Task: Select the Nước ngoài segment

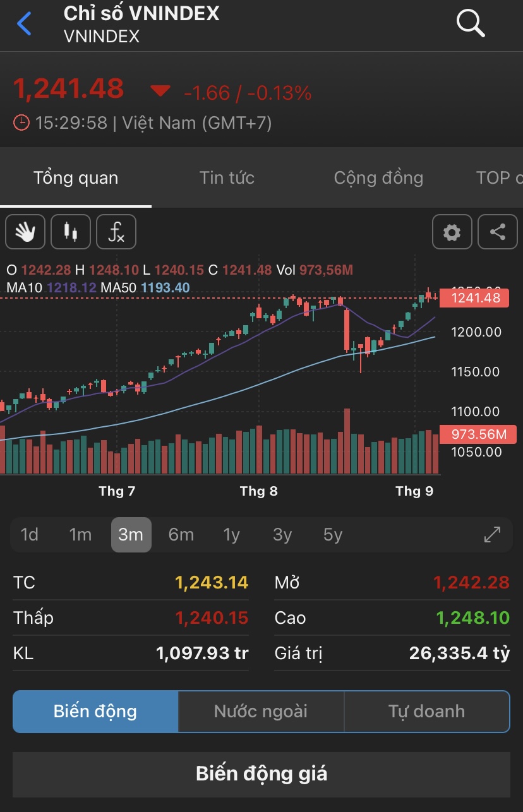Action: pyautogui.click(x=261, y=712)
